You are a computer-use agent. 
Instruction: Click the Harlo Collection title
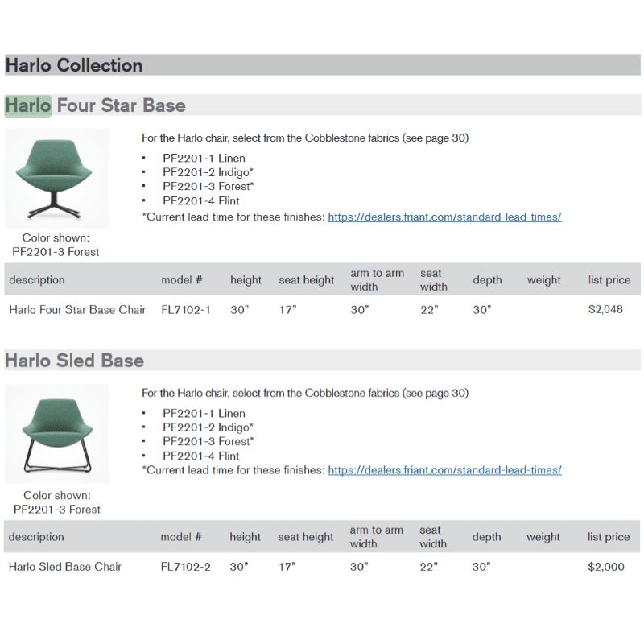[74, 65]
